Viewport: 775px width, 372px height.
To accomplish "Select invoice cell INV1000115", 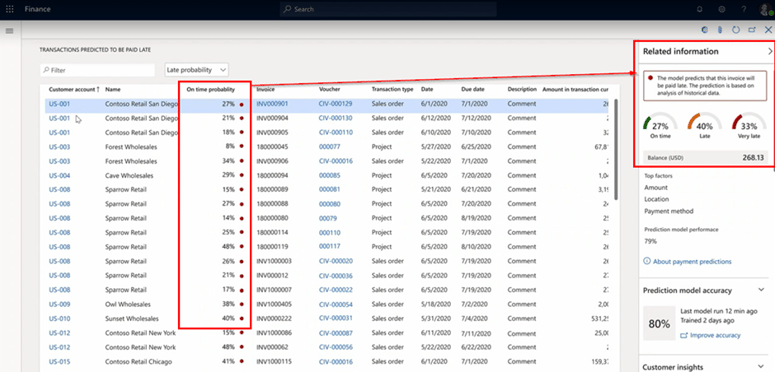I will click(x=274, y=362).
